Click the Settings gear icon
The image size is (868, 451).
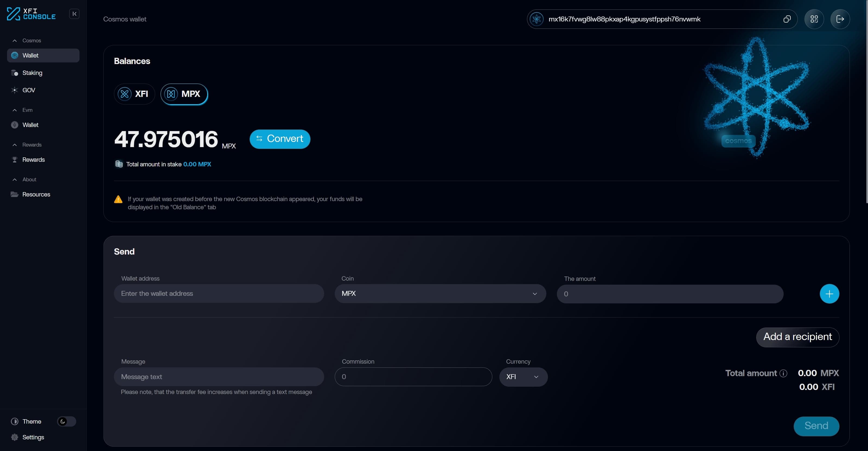pos(14,437)
